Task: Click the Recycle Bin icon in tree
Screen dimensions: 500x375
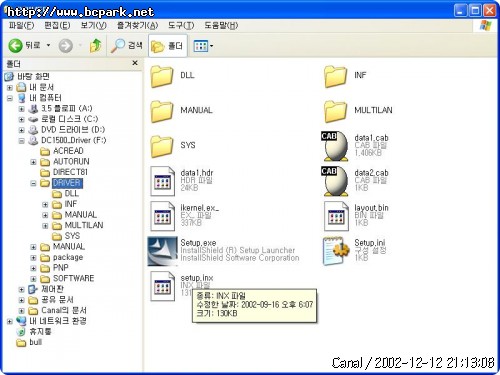Action: (21, 332)
